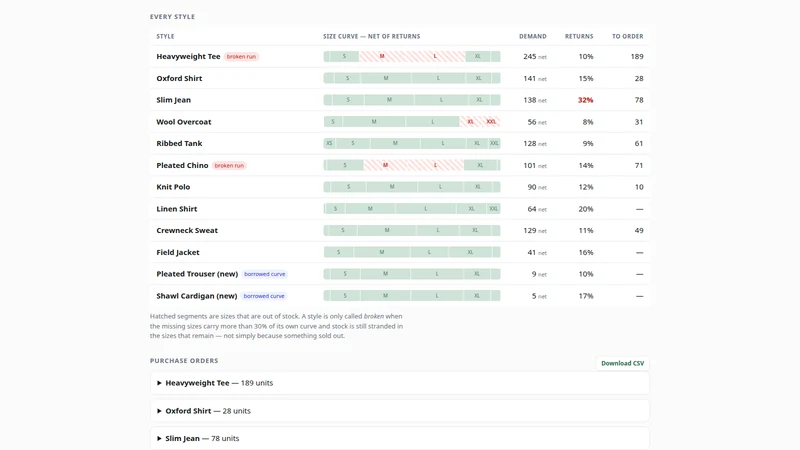Image resolution: width=800 pixels, height=450 pixels.
Task: Click the Slim Jean style name
Action: 173,100
